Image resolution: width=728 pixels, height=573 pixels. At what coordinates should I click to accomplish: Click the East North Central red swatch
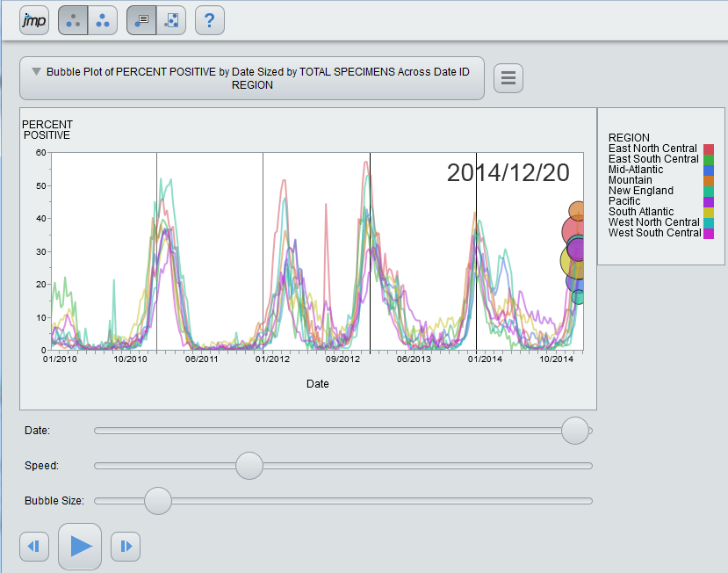[709, 149]
